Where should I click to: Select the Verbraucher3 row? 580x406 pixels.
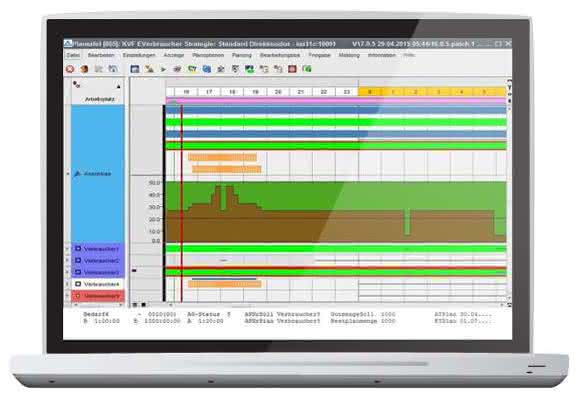[98, 272]
